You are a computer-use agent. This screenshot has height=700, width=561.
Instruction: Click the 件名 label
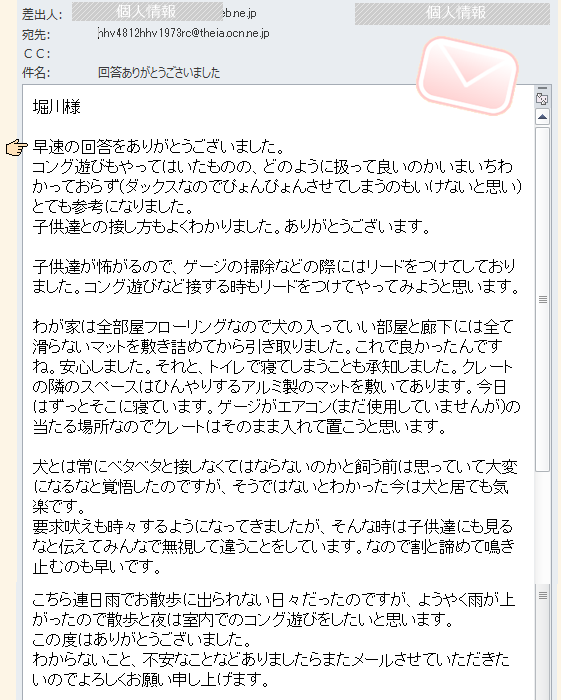click(x=36, y=72)
